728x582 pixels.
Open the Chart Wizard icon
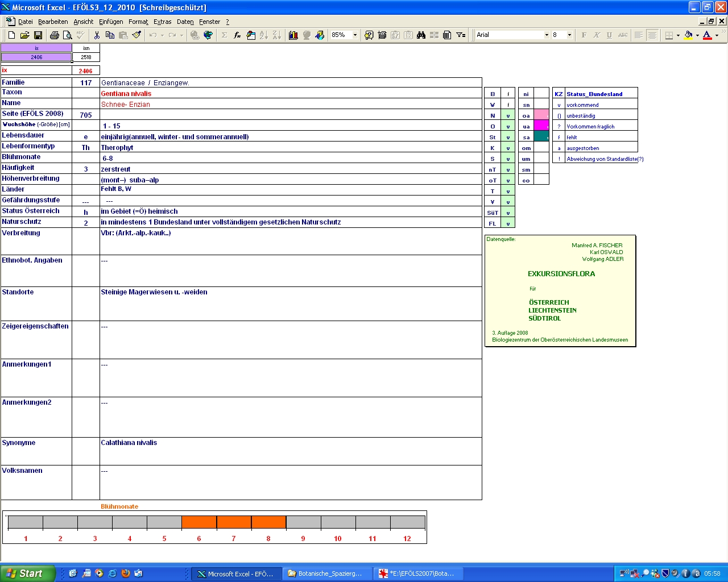[293, 35]
